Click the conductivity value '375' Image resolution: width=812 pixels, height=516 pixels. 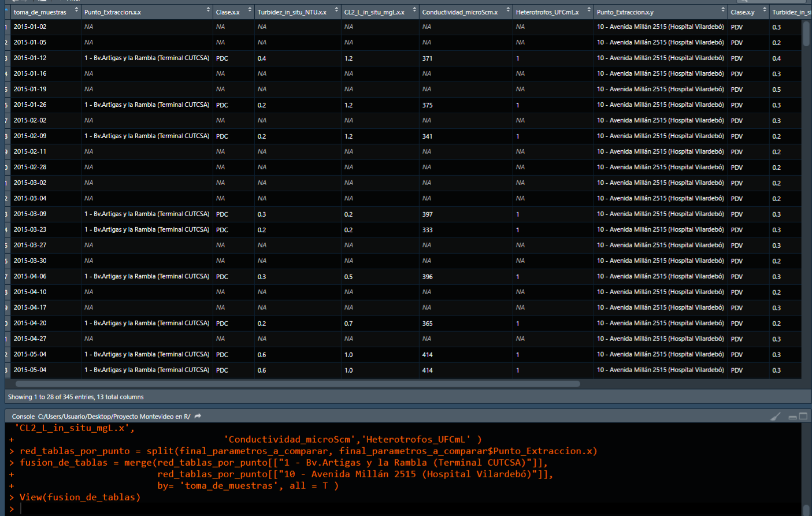pyautogui.click(x=427, y=105)
